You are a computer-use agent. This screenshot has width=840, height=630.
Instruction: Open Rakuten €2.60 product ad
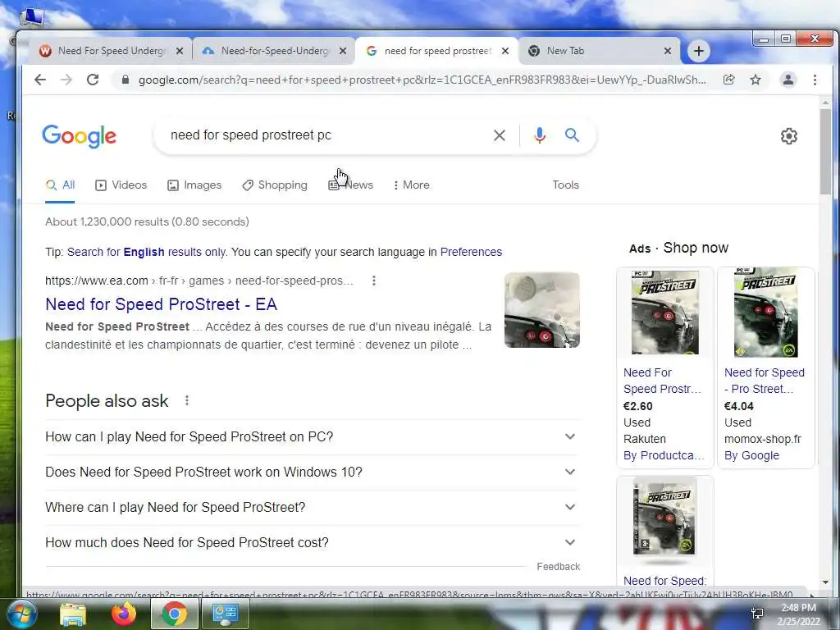click(664, 367)
